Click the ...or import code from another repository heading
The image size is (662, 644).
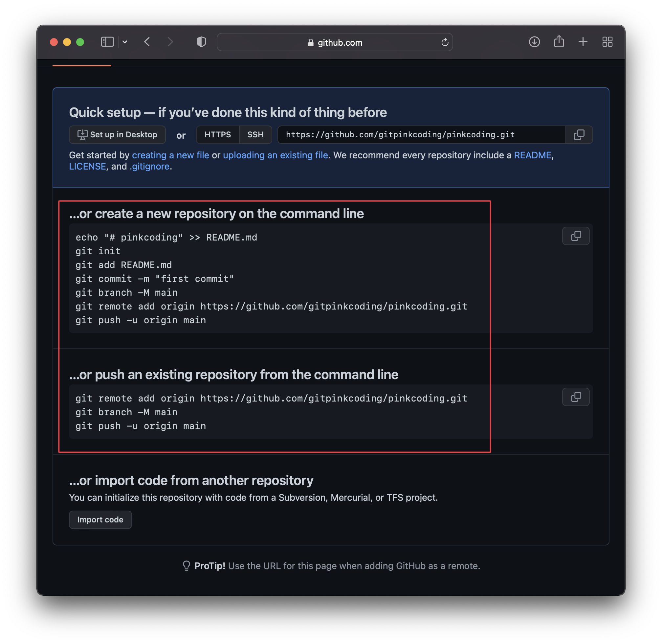191,480
